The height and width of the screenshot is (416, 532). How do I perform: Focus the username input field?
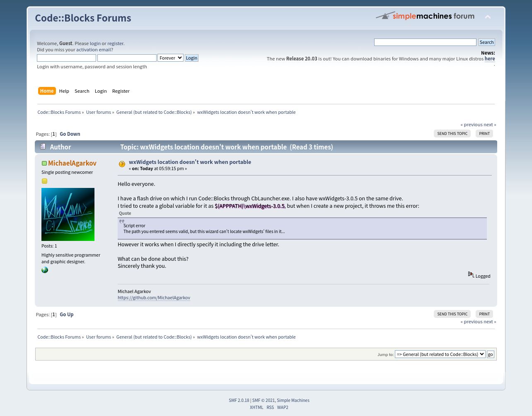(x=66, y=58)
